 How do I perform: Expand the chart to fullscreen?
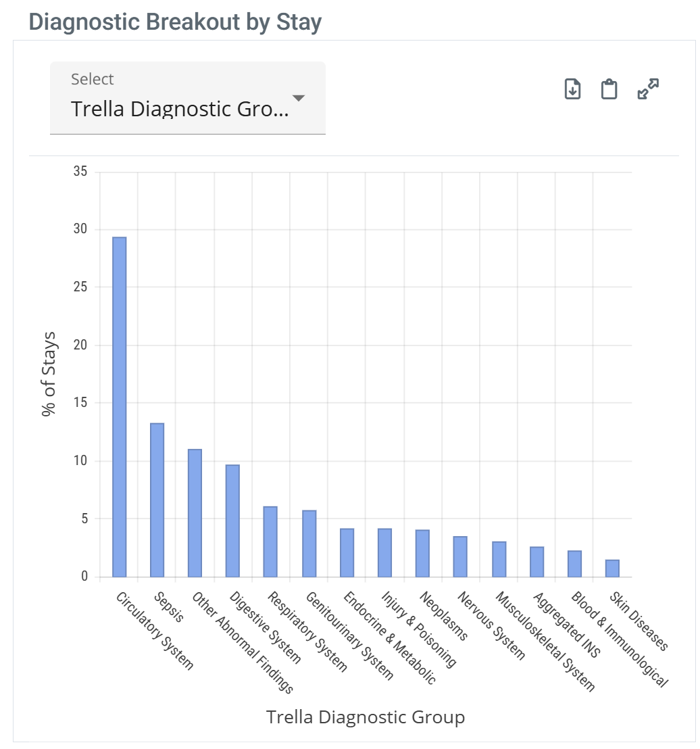coord(648,89)
